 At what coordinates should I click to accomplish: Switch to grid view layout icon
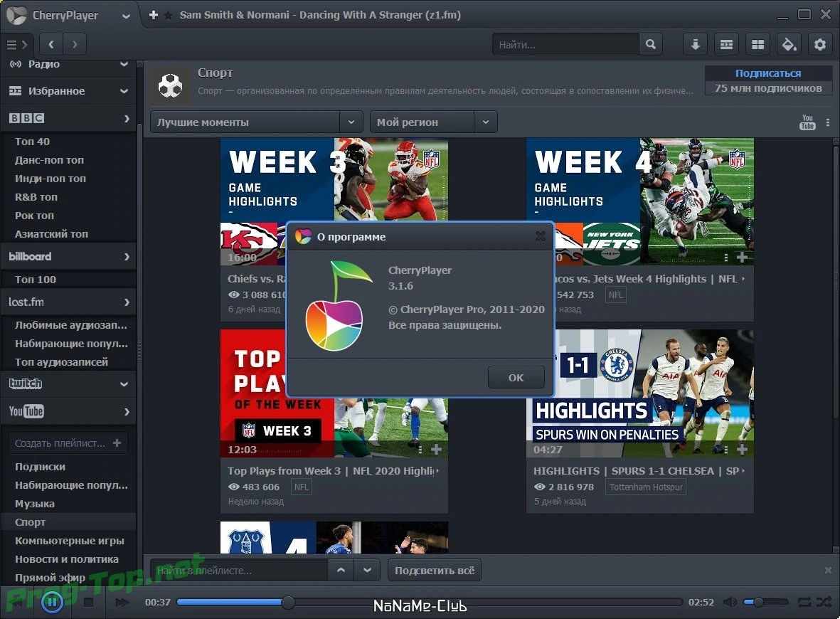click(x=757, y=45)
